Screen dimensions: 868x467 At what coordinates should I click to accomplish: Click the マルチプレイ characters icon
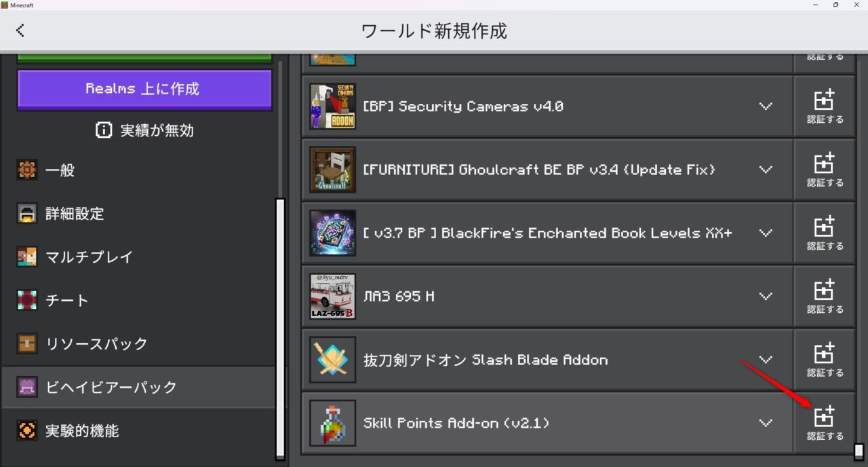click(x=27, y=257)
